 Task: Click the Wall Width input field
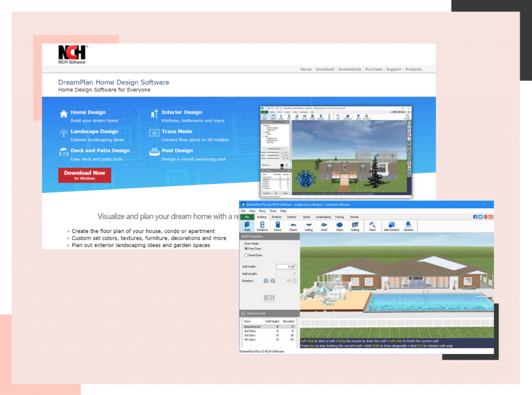tap(286, 267)
